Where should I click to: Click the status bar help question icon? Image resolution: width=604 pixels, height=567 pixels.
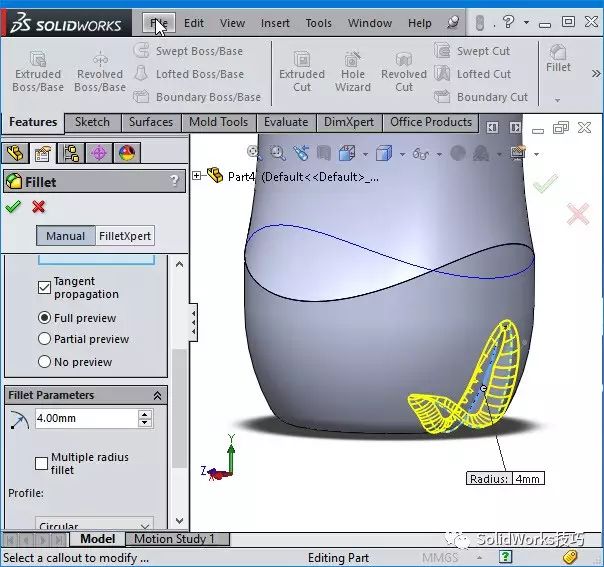(505, 556)
